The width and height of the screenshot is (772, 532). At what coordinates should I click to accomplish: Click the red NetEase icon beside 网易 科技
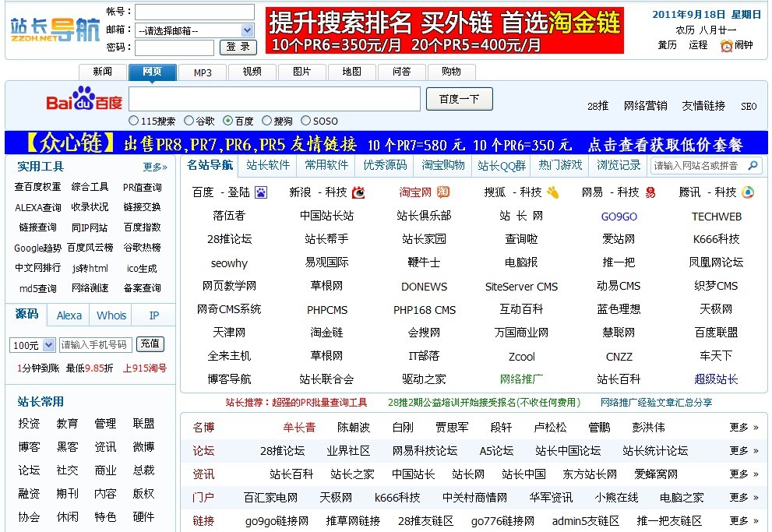point(650,192)
